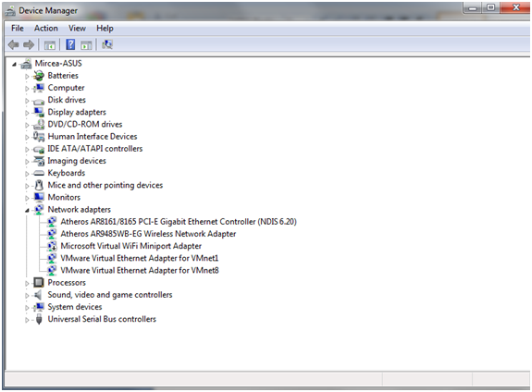The width and height of the screenshot is (532, 392).
Task: Select the Microsoft Virtual WiFi Miniport Adapter icon
Action: pyautogui.click(x=52, y=246)
